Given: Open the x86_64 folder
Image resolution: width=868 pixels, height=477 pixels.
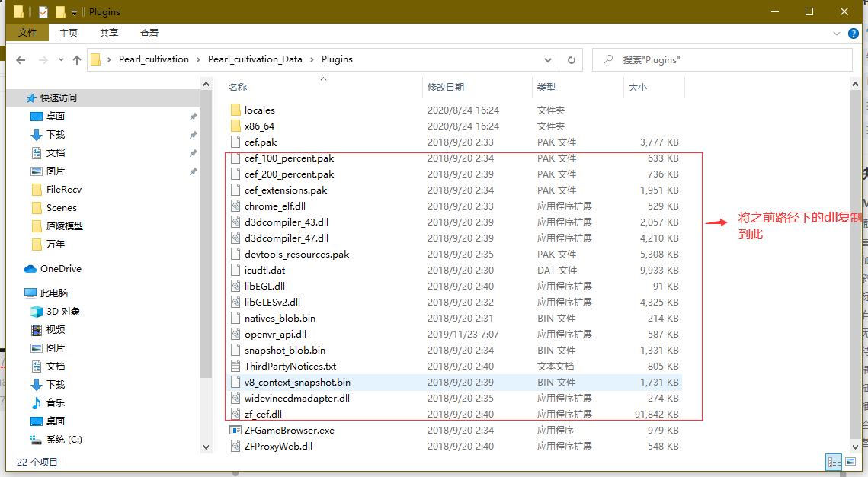Looking at the screenshot, I should pyautogui.click(x=258, y=126).
